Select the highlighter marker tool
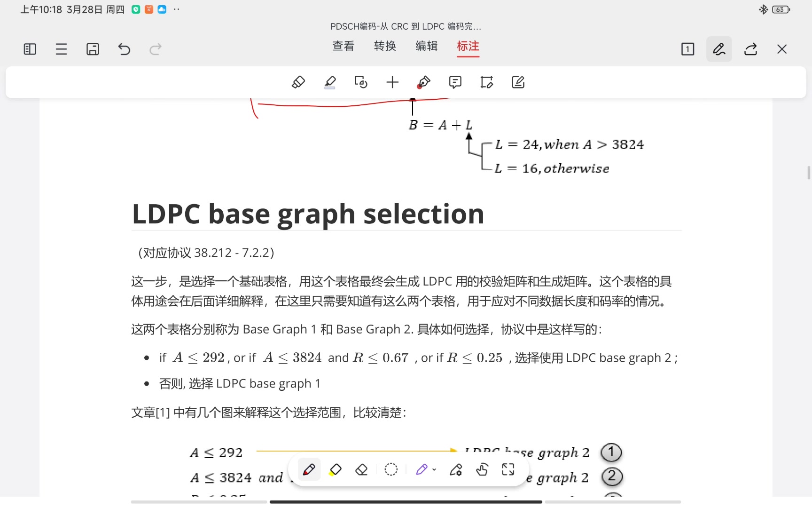This screenshot has width=812, height=508. point(298,82)
